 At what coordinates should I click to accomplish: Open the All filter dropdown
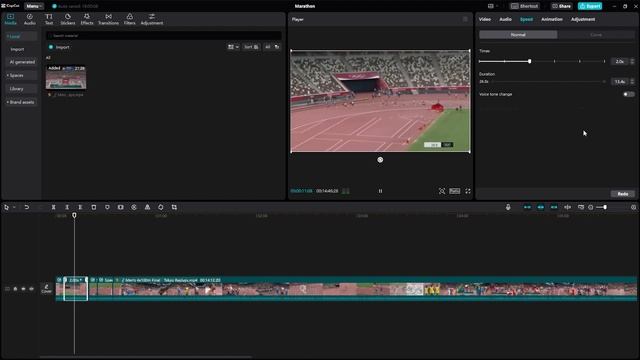point(272,47)
